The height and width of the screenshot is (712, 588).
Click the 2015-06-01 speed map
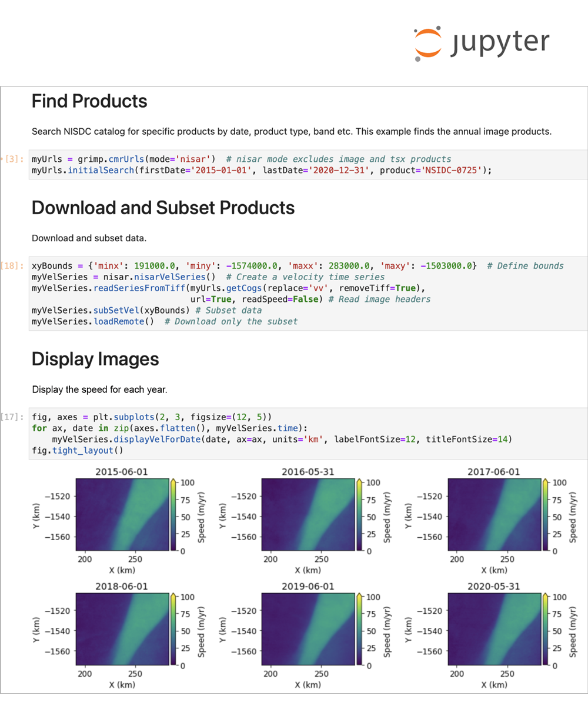122,515
